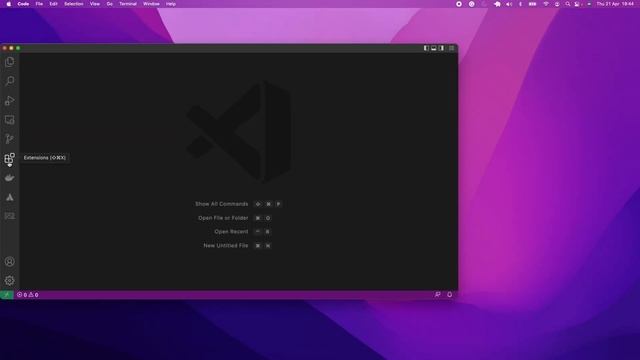This screenshot has width=640, height=360.
Task: Open Customize Layout control
Action: pyautogui.click(x=451, y=48)
